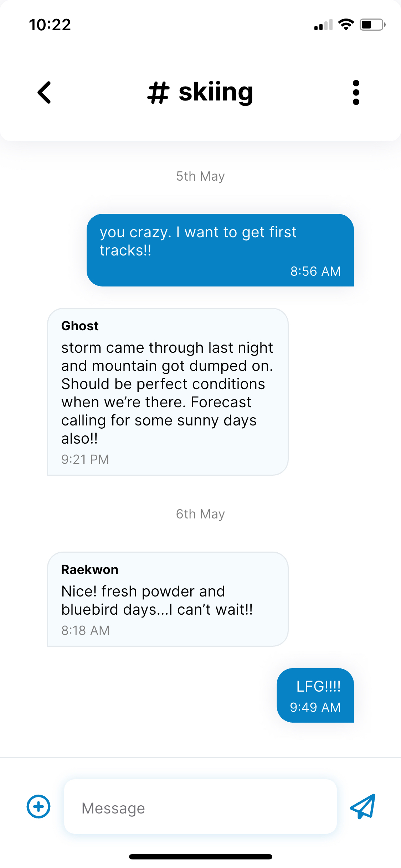This screenshot has width=401, height=868.
Task: Tap the 5th May date separator
Action: click(200, 176)
